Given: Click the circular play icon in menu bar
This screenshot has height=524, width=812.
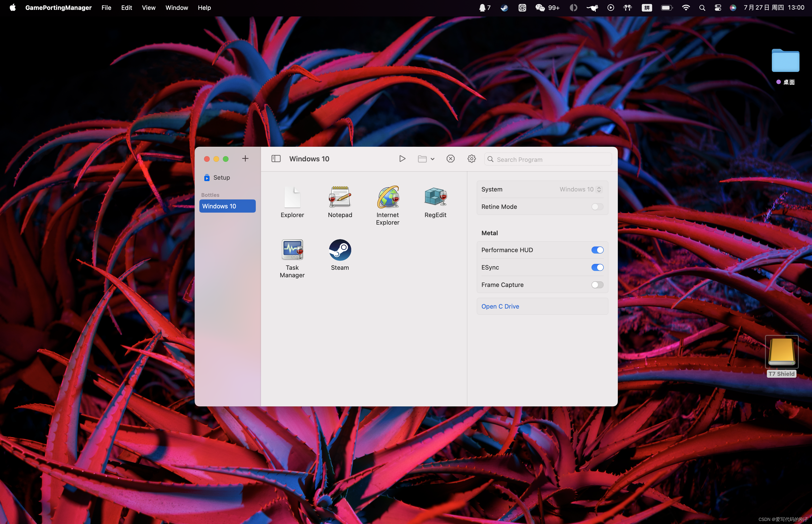Looking at the screenshot, I should click(x=610, y=8).
